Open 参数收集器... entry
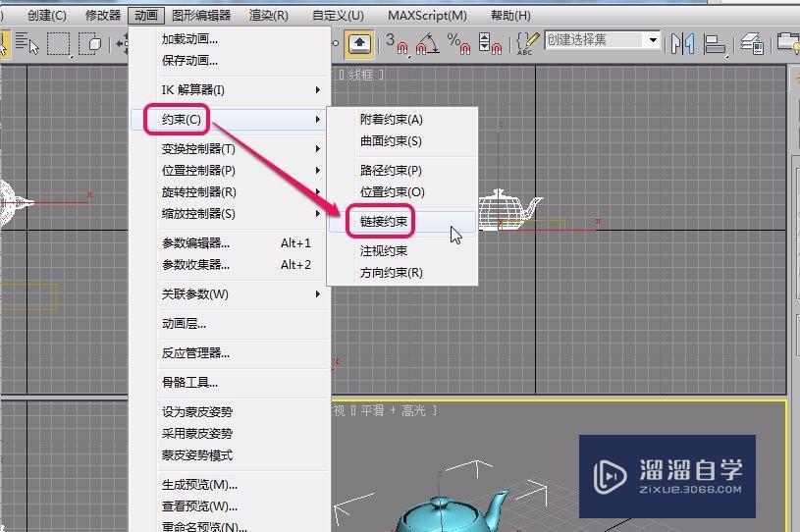800x532 pixels. [x=230, y=265]
